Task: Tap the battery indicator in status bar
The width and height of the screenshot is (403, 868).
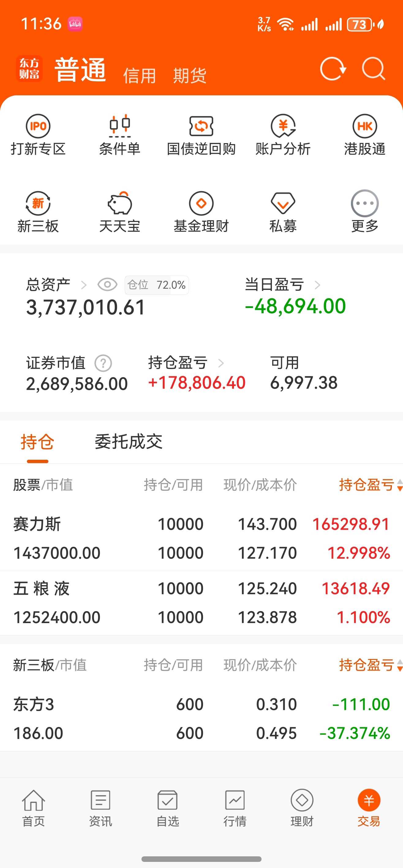Action: [x=360, y=24]
